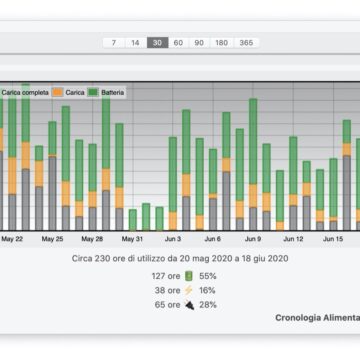The image size is (360, 360).
Task: Click the 38 ore value
Action: pos(167,290)
